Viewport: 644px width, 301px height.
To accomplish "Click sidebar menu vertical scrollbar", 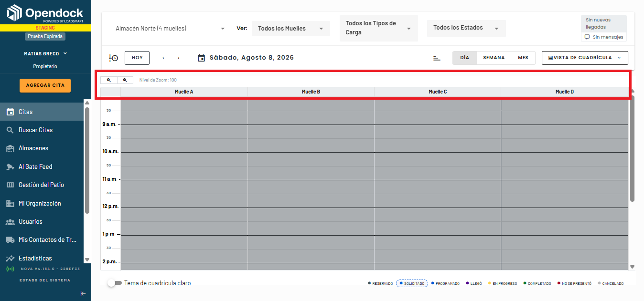I will click(87, 160).
